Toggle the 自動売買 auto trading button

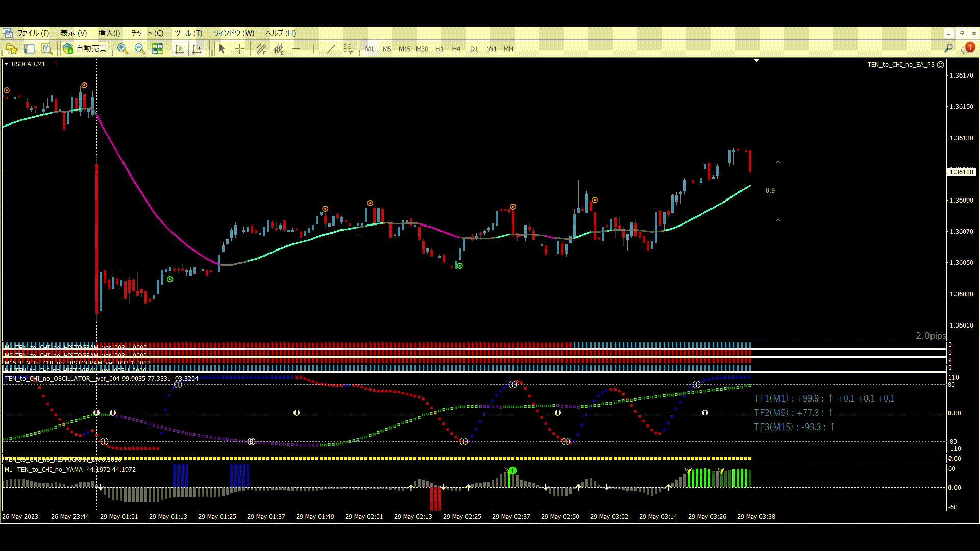[85, 48]
